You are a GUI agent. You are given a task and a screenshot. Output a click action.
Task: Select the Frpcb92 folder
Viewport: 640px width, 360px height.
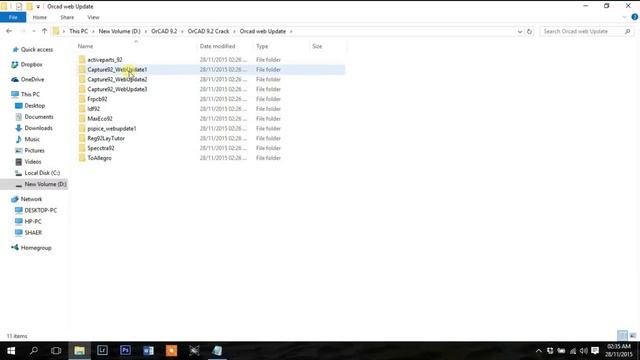[97, 99]
